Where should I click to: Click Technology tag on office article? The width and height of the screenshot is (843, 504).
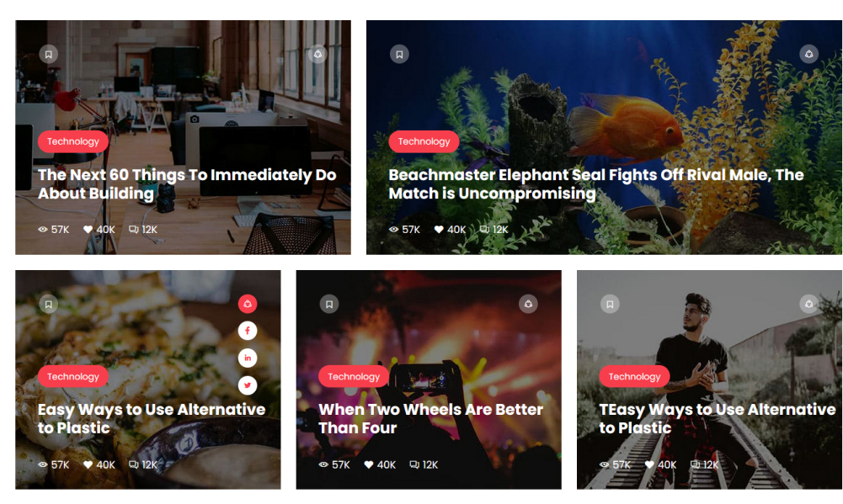(73, 141)
